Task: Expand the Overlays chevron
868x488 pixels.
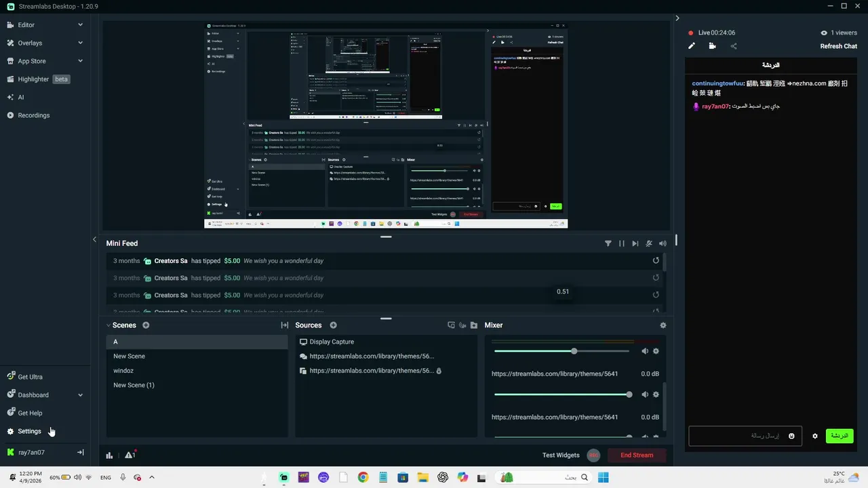Action: coord(80,43)
